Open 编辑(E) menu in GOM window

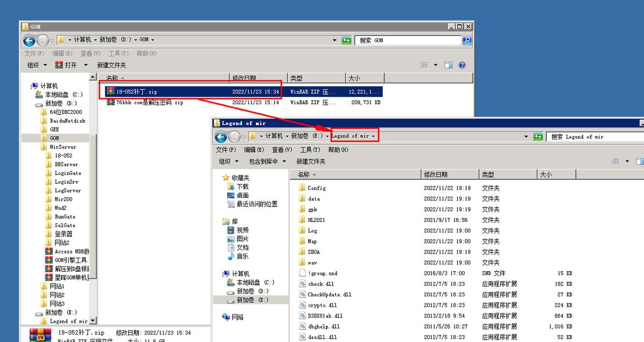point(62,53)
